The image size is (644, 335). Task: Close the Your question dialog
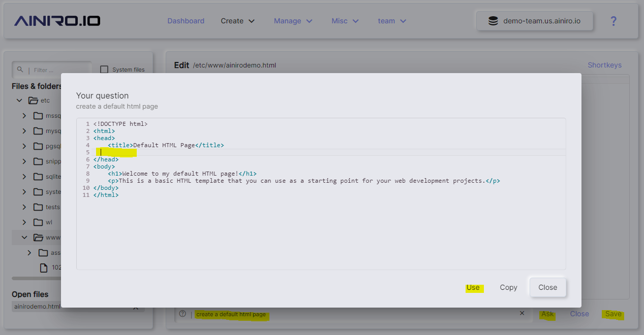coord(548,287)
